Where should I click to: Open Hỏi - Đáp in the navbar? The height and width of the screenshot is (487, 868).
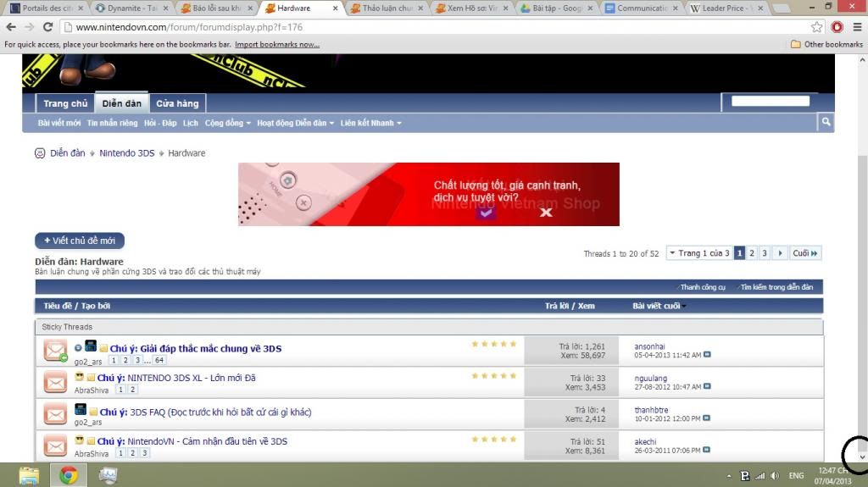pyautogui.click(x=160, y=123)
